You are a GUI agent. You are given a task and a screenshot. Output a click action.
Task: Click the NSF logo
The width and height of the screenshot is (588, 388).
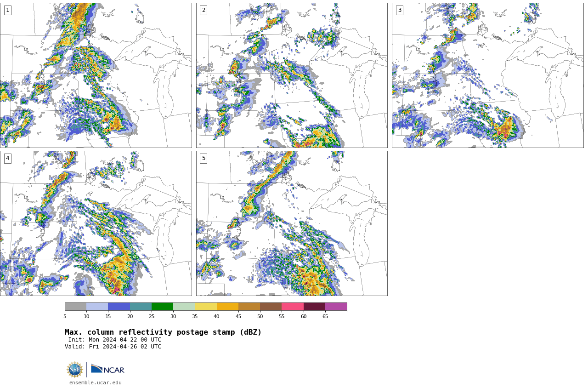(74, 370)
